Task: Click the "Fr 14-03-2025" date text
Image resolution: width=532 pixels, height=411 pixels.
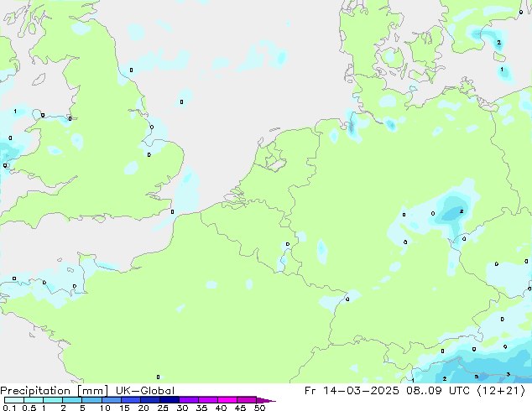Action: coord(352,391)
